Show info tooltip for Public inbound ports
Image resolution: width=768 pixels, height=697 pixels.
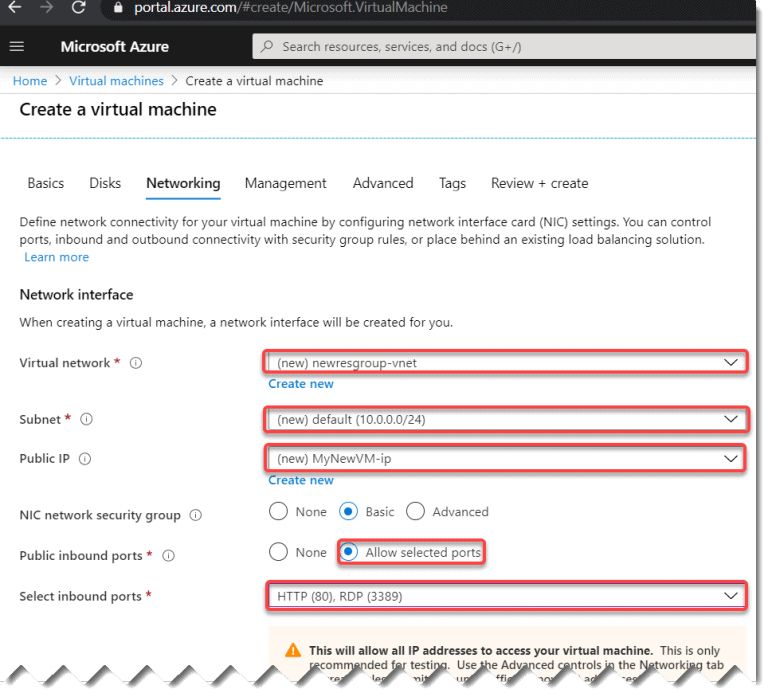(168, 556)
